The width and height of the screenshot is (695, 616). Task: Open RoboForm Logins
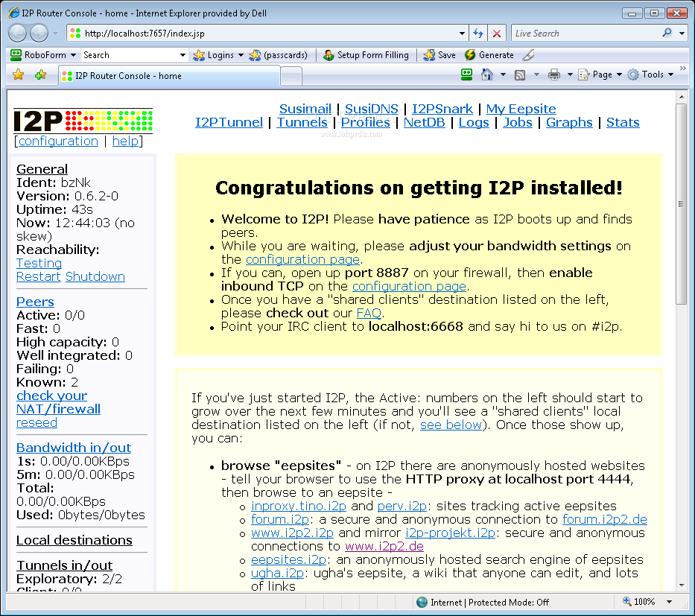click(x=215, y=55)
